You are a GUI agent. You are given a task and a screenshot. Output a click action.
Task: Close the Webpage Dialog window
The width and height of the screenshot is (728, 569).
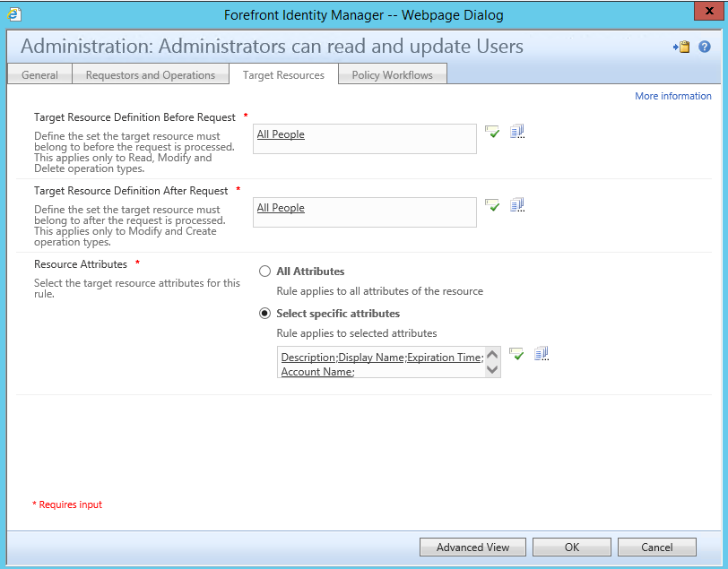tap(709, 11)
